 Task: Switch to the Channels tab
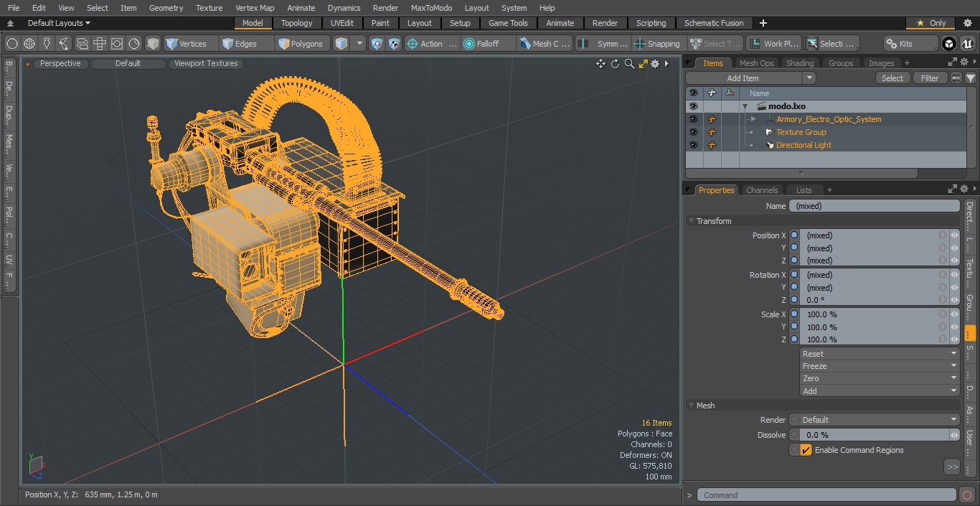[x=761, y=190]
